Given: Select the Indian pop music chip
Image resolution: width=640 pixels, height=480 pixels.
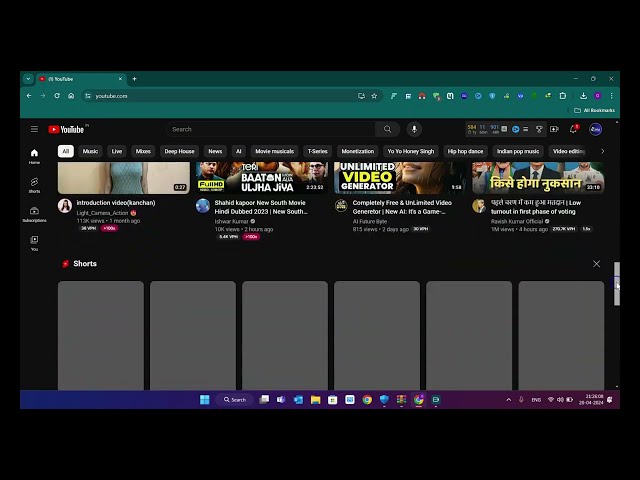Looking at the screenshot, I should pyautogui.click(x=518, y=151).
